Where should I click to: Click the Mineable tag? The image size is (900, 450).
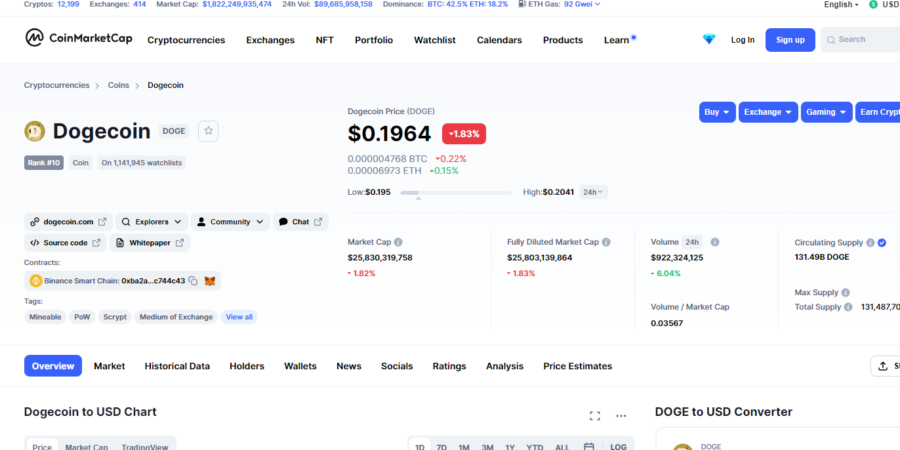(x=45, y=317)
